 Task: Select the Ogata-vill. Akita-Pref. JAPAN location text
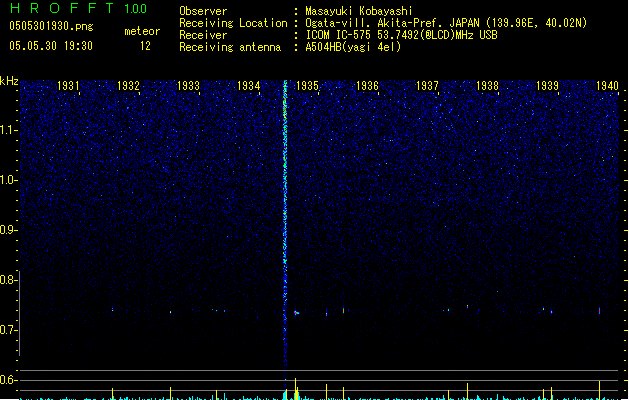[446, 23]
